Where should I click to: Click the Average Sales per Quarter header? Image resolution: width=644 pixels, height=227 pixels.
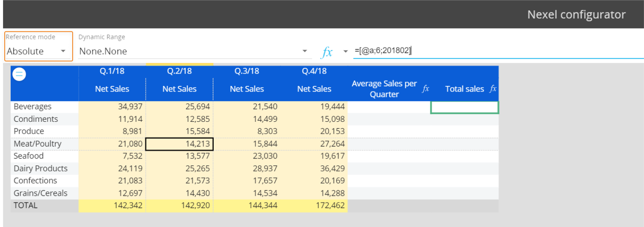[384, 89]
